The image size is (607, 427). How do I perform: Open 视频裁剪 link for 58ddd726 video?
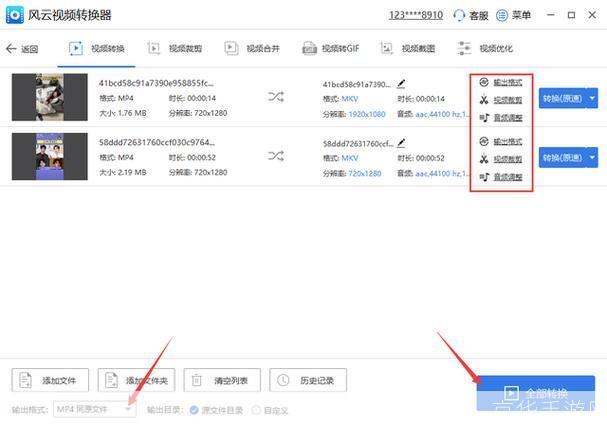point(508,159)
